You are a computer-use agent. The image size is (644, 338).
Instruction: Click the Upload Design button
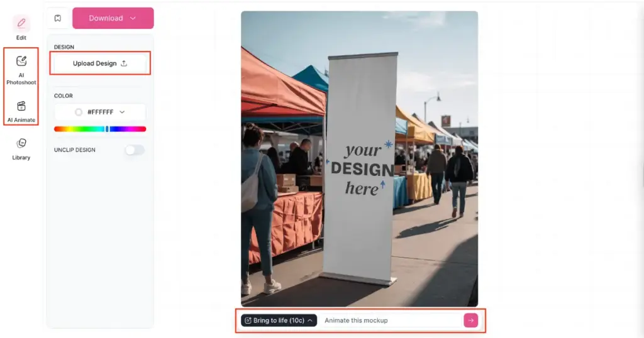(x=100, y=63)
